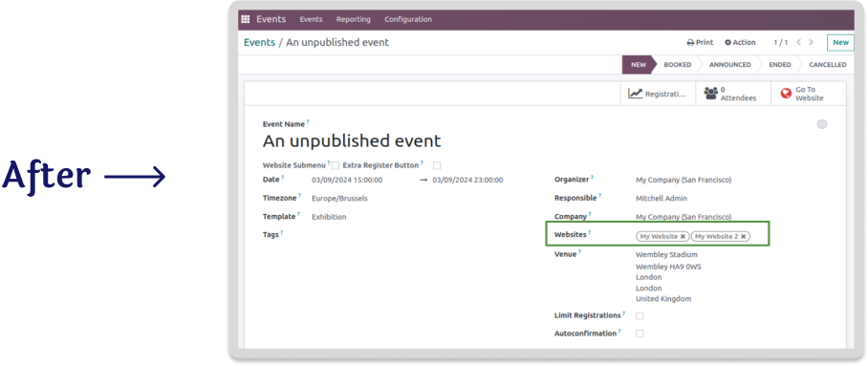Open the Events menu item
The height and width of the screenshot is (366, 868).
pyautogui.click(x=311, y=19)
